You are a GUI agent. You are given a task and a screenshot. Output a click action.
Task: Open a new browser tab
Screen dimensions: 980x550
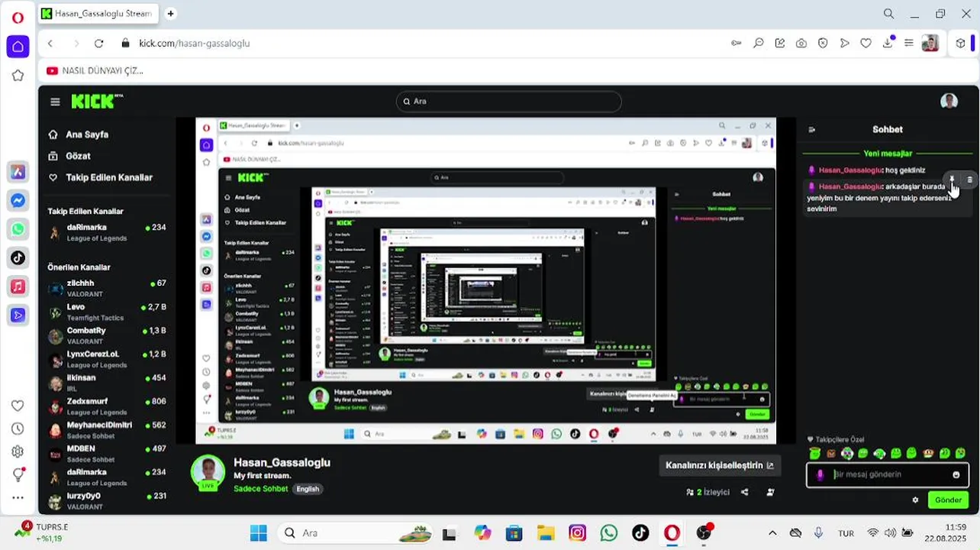tap(170, 14)
